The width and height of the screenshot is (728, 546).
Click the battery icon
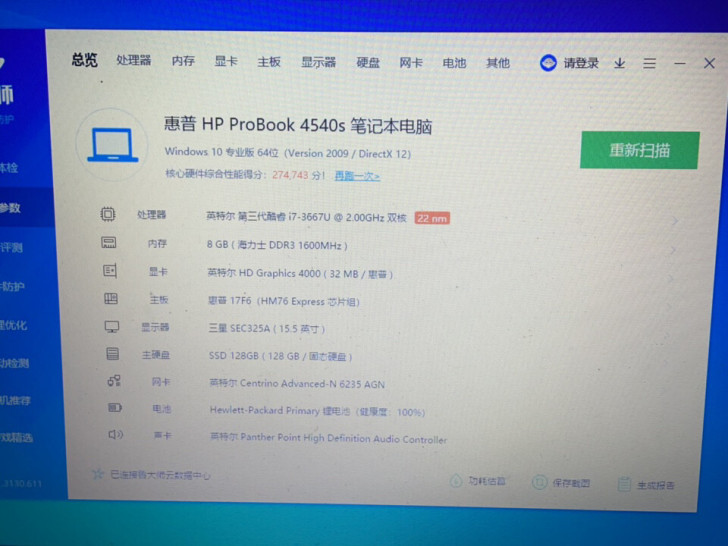tap(115, 408)
